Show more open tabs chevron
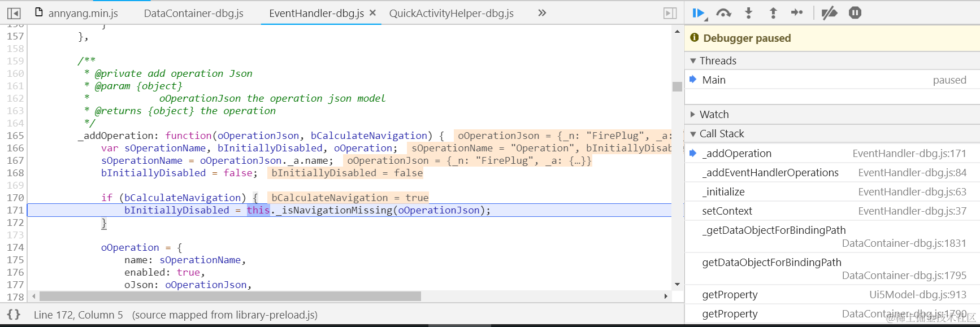 [542, 12]
